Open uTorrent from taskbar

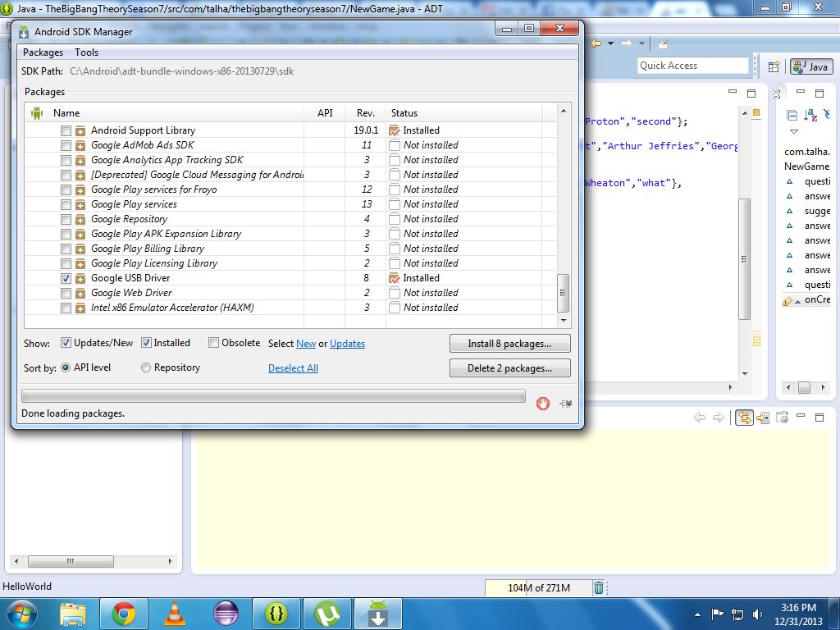(x=327, y=614)
